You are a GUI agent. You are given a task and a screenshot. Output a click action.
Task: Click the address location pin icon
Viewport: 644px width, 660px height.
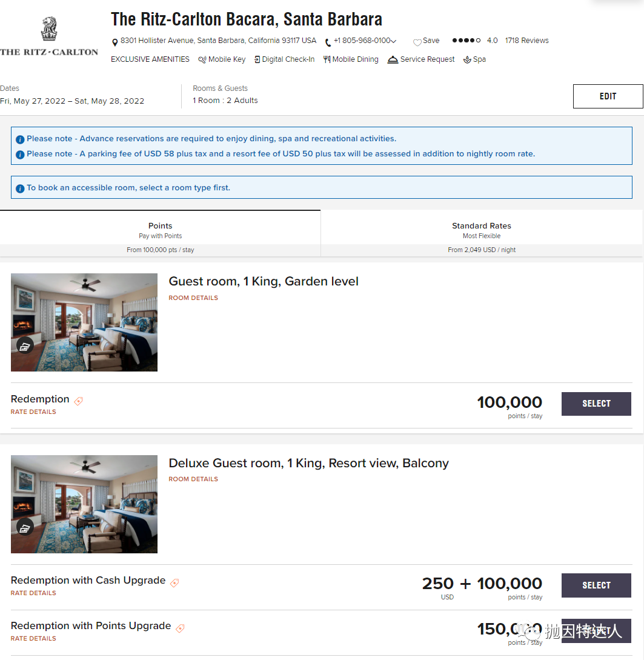(x=115, y=42)
